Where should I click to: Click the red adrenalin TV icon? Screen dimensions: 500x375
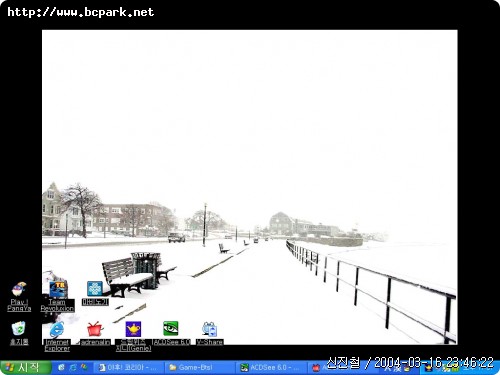click(x=95, y=333)
